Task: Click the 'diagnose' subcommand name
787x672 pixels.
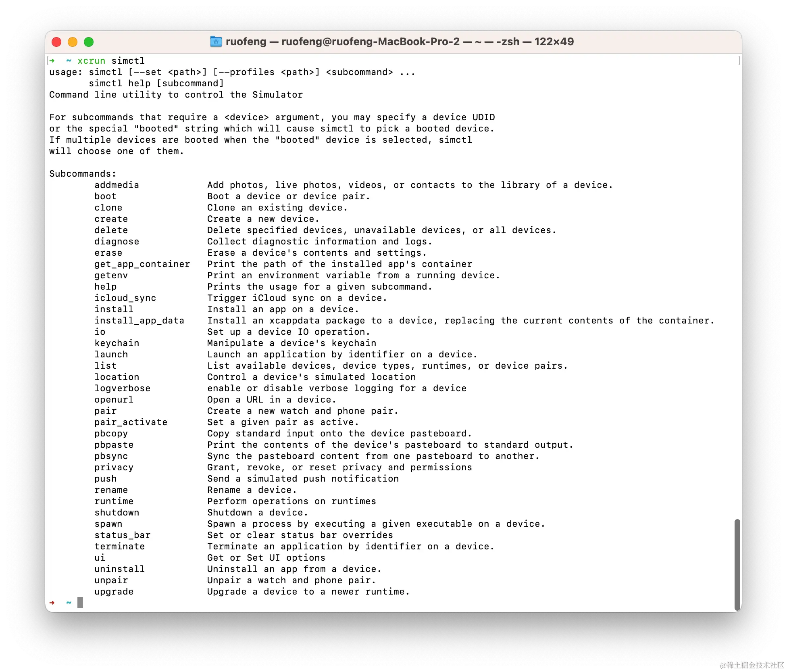Action: click(117, 242)
